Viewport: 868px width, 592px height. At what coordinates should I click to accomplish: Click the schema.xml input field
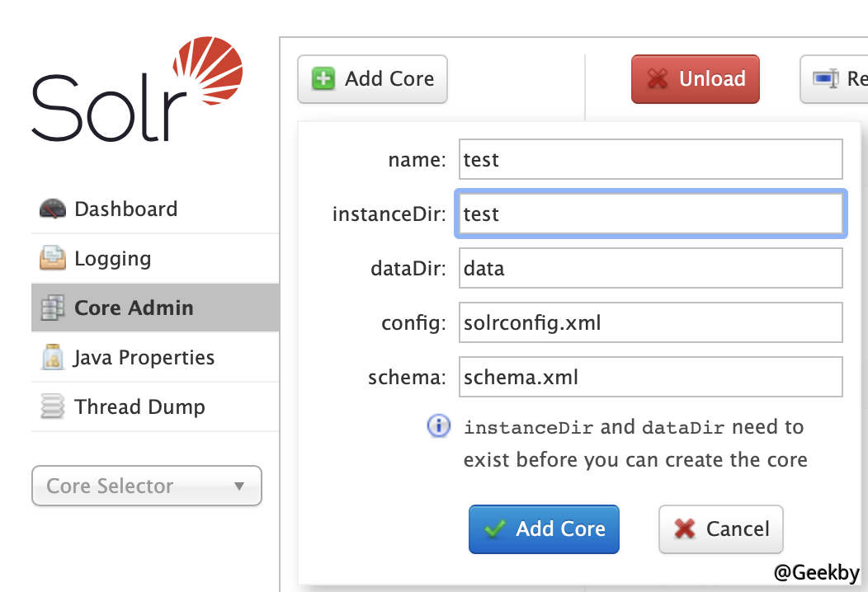[650, 377]
